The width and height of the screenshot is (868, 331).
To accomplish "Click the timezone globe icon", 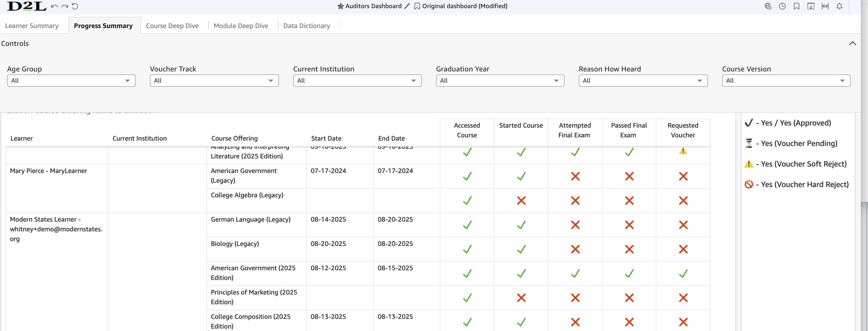I will point(768,6).
